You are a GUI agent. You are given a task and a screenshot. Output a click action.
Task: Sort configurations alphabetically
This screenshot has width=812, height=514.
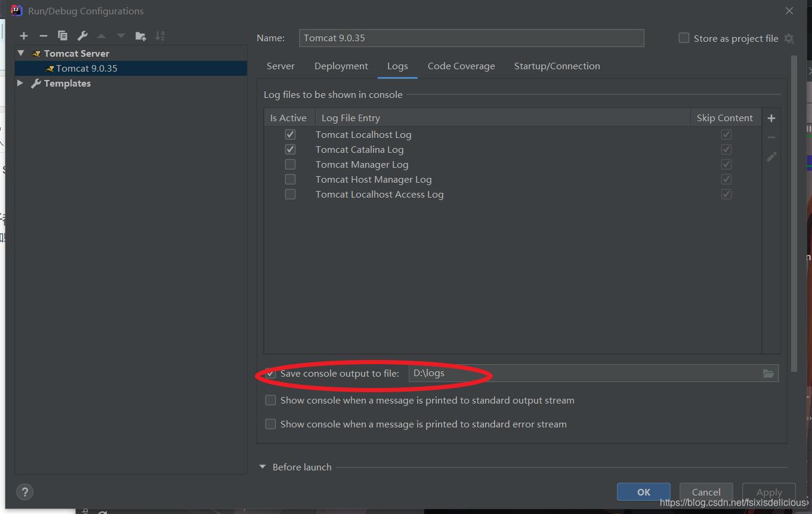pos(160,36)
